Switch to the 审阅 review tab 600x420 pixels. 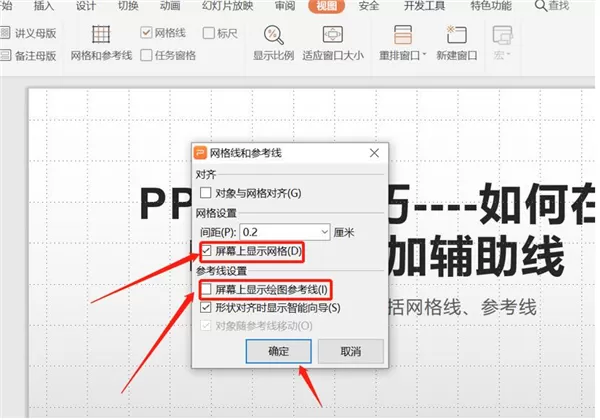coord(285,6)
